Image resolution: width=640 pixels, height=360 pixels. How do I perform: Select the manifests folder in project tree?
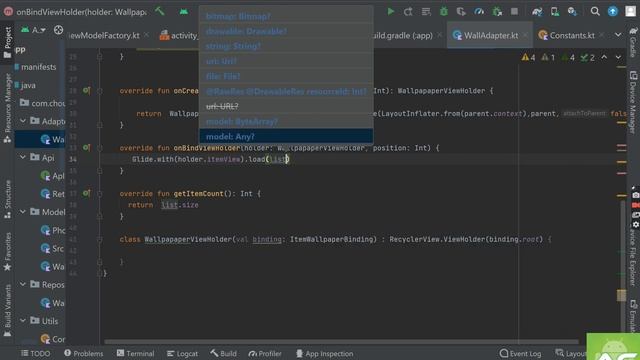coord(40,67)
